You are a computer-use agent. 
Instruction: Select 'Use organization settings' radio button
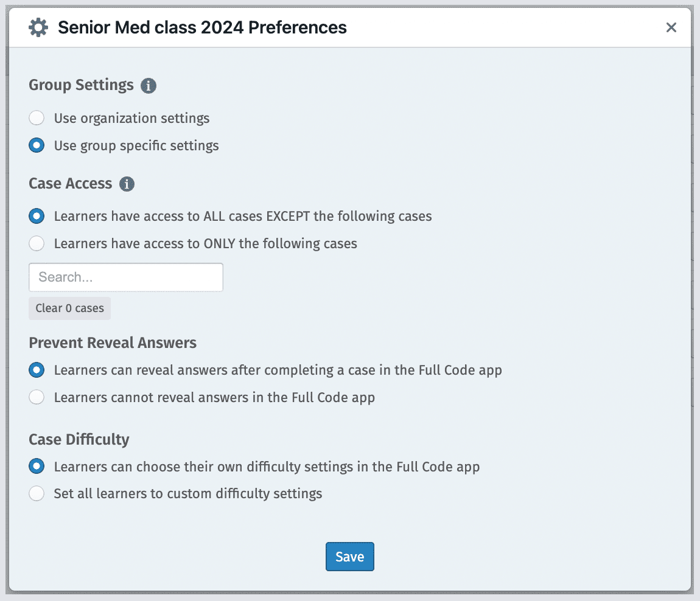[37, 118]
